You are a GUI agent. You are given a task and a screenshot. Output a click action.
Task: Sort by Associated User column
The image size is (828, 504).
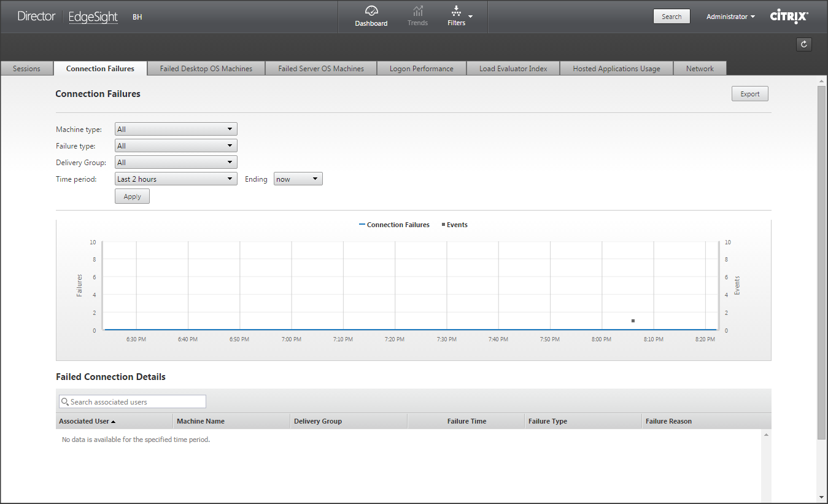tap(87, 421)
